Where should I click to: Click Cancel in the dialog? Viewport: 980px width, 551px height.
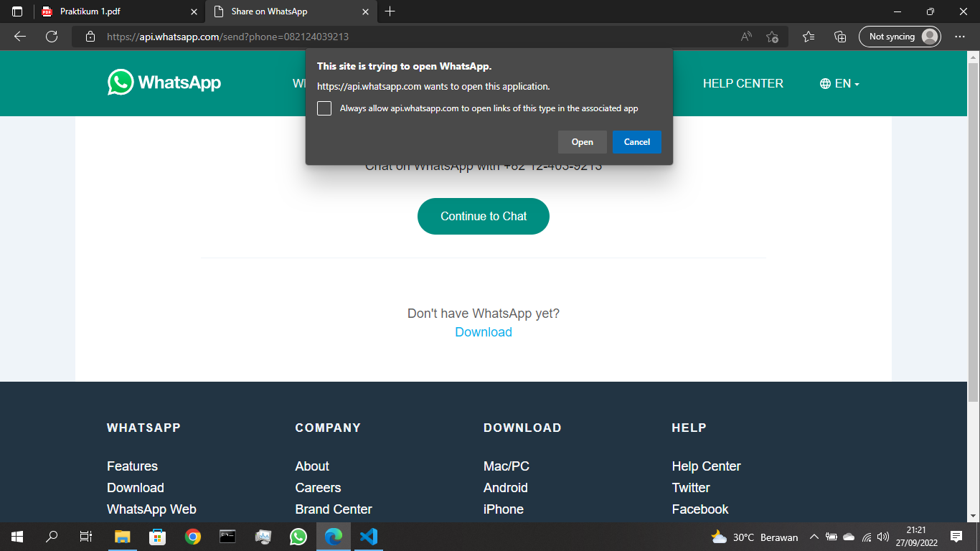[x=637, y=142]
